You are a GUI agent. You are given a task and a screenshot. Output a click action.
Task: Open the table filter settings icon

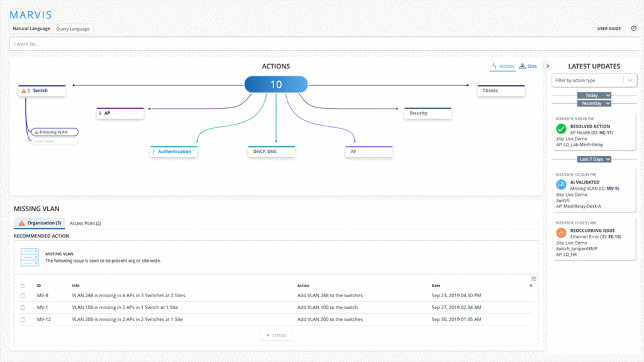tap(533, 278)
